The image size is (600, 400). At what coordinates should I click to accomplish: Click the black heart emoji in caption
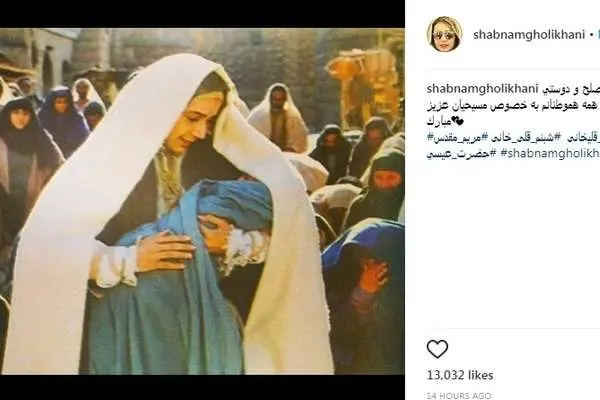[458, 122]
